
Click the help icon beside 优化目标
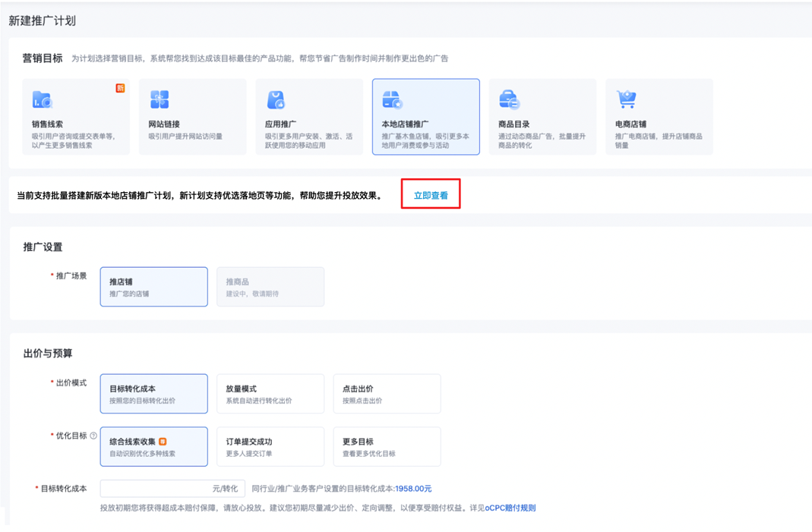[x=93, y=436]
